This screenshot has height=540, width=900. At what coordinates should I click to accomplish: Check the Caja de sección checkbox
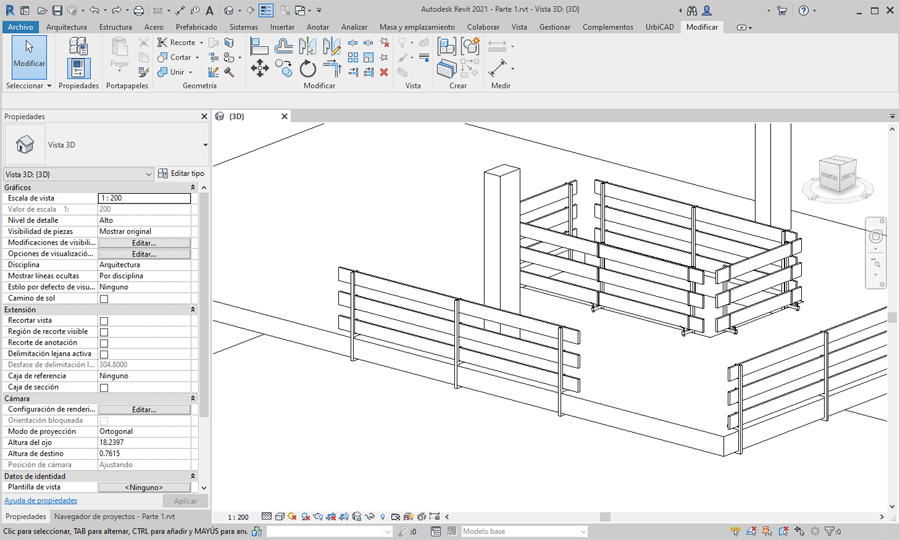pos(104,387)
